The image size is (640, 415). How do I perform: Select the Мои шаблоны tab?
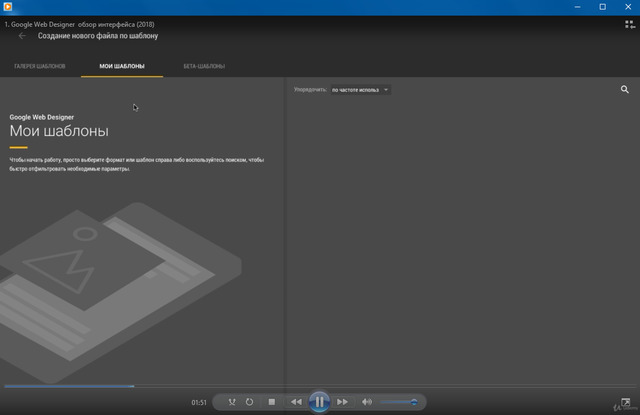tap(122, 66)
